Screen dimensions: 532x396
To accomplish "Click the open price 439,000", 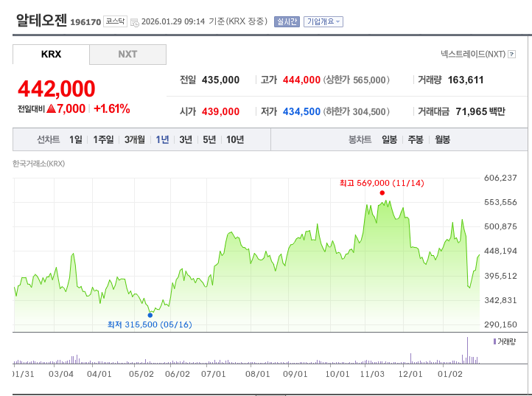I will (220, 112).
